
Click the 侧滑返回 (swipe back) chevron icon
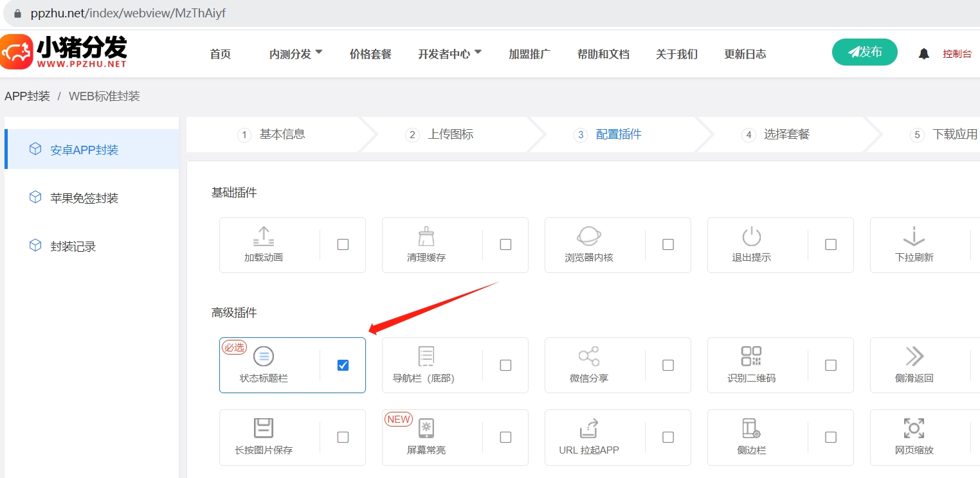pos(914,357)
